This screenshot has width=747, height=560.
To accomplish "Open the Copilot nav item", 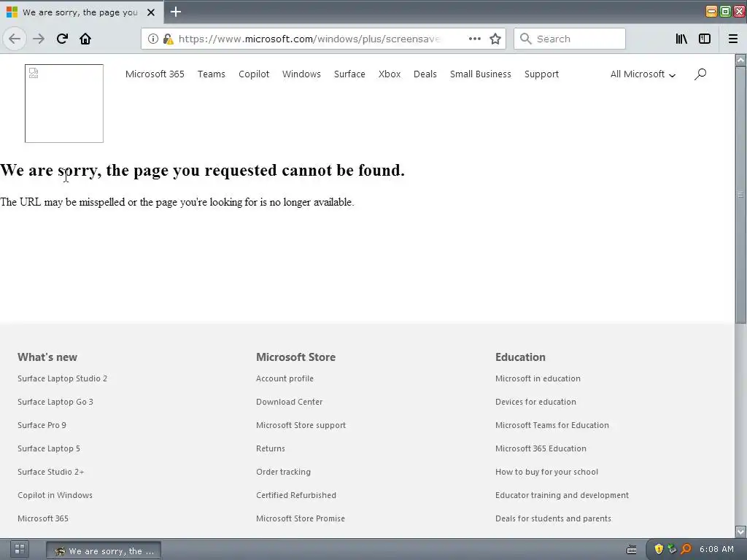I will coord(253,74).
